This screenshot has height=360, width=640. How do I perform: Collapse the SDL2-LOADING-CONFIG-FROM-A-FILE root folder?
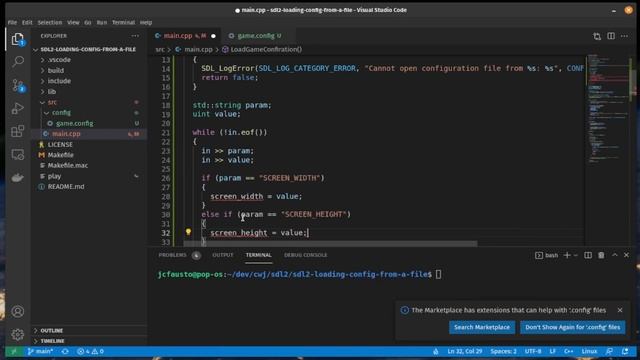tap(89, 49)
